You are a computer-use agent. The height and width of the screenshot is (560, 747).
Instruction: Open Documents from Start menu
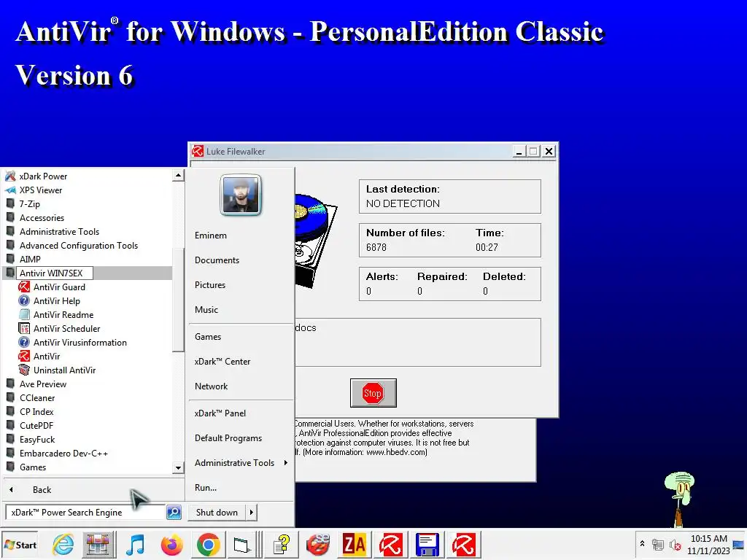[x=217, y=260]
